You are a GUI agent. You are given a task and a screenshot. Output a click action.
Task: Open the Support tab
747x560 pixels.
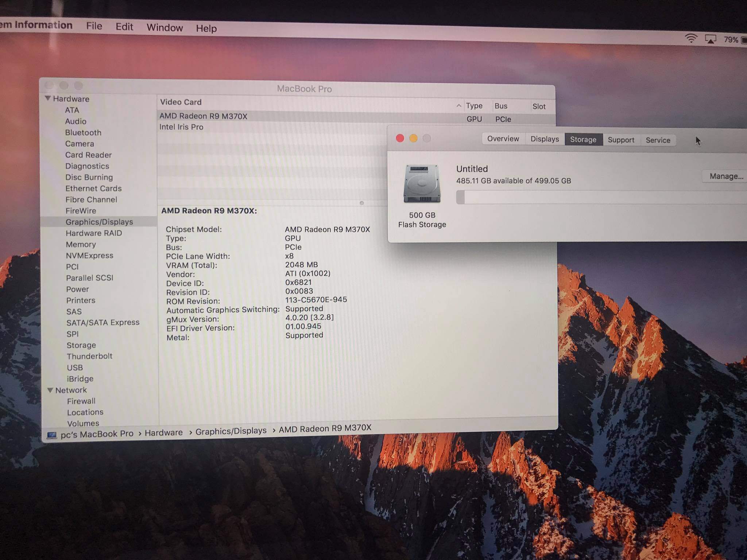620,140
